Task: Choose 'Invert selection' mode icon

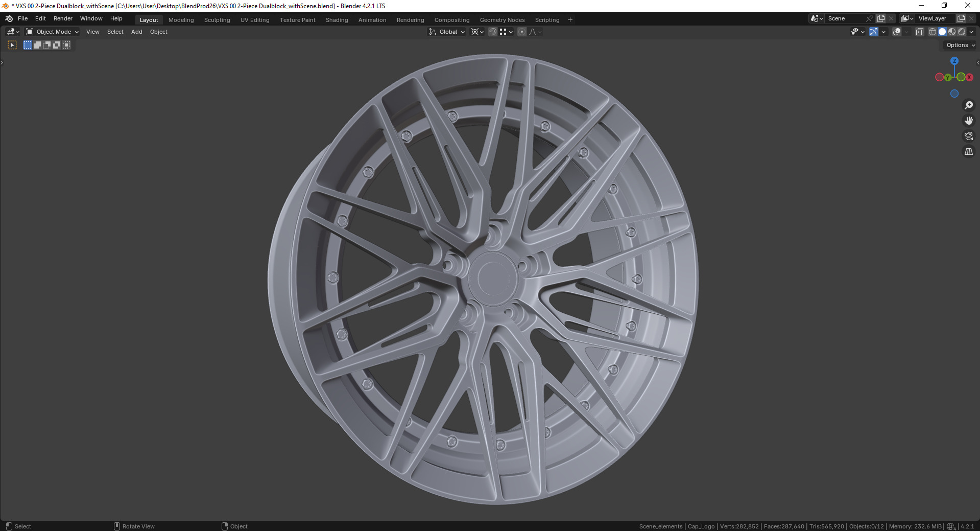Action: click(x=57, y=45)
